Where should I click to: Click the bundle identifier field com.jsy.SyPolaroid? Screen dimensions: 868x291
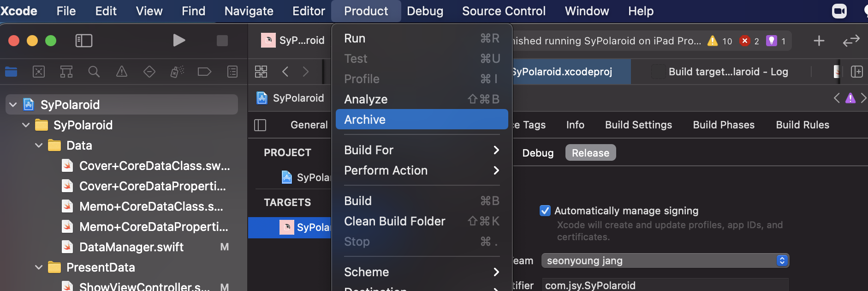[x=665, y=285]
